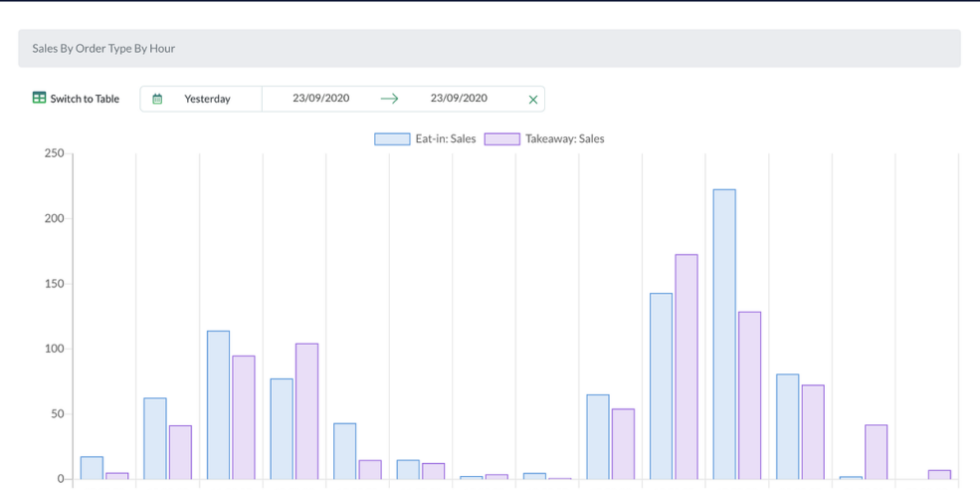Toggle the Eat-in: Sales series via legend label
The width and height of the screenshot is (980, 490).
coord(445,139)
